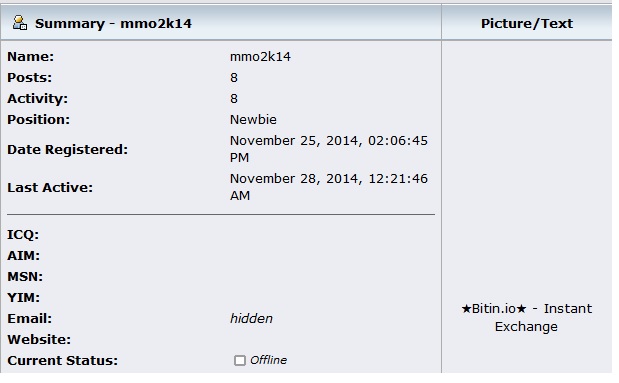The height and width of the screenshot is (383, 619).
Task: Click the MSN label
Action: [x=25, y=276]
